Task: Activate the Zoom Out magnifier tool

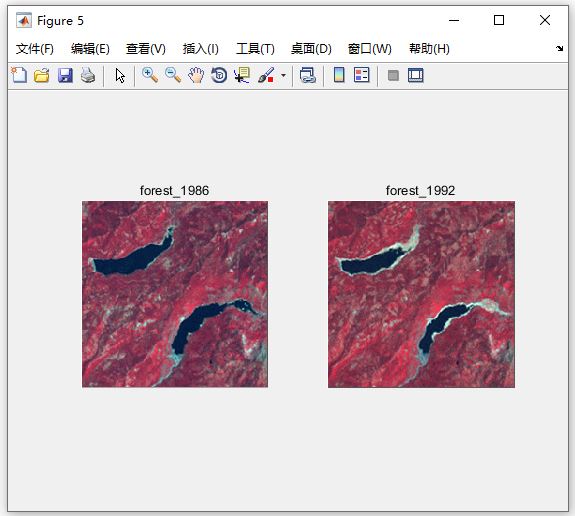Action: (x=173, y=76)
